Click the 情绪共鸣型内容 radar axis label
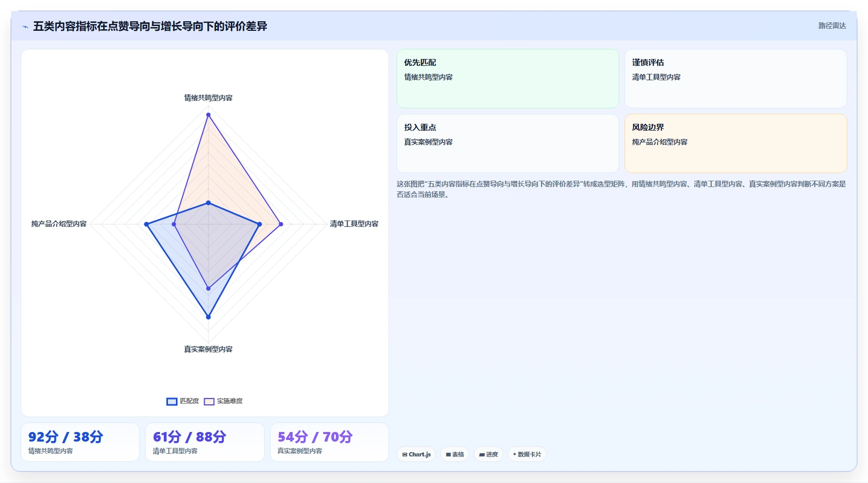Screen dimensions: 868x483 [x=208, y=98]
